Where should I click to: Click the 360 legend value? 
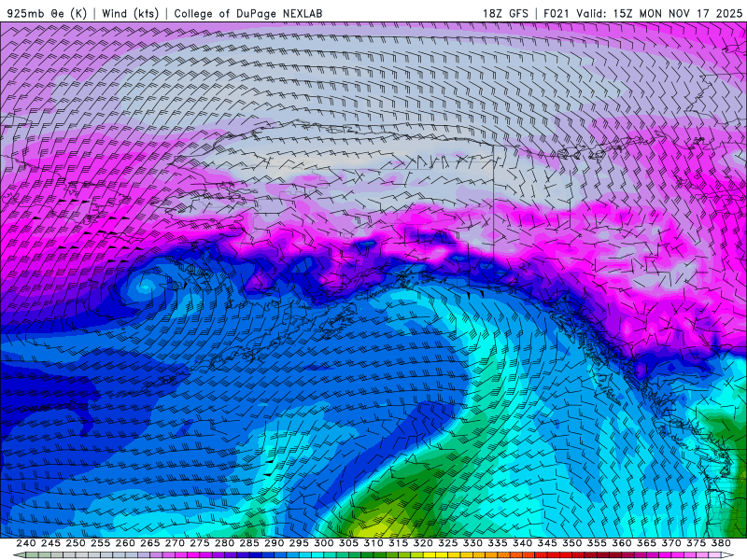click(622, 543)
